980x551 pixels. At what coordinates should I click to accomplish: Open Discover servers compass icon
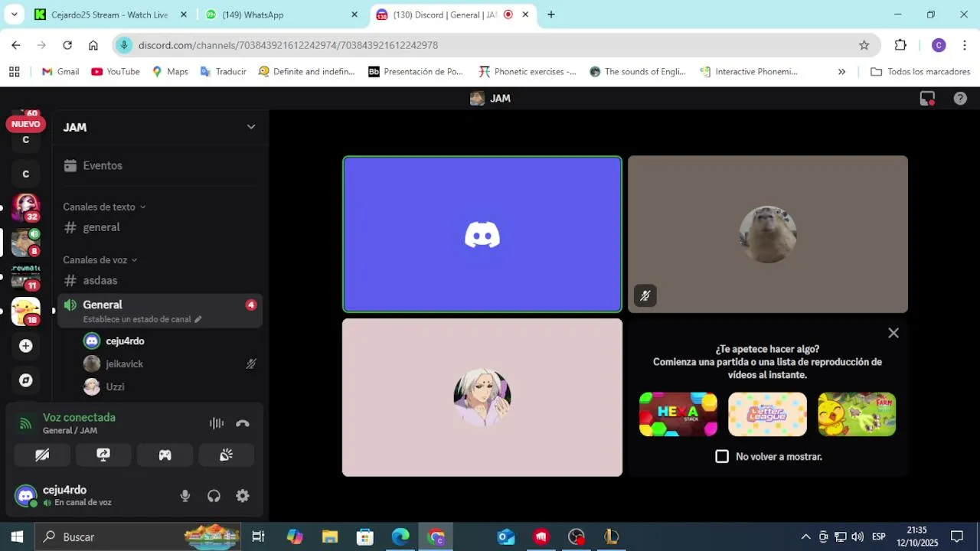click(x=26, y=380)
